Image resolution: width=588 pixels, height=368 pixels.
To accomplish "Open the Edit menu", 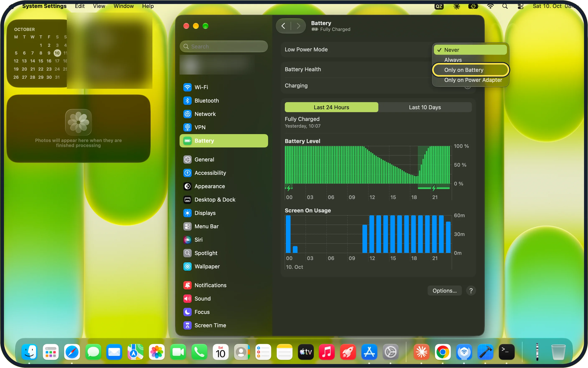I will pyautogui.click(x=80, y=6).
